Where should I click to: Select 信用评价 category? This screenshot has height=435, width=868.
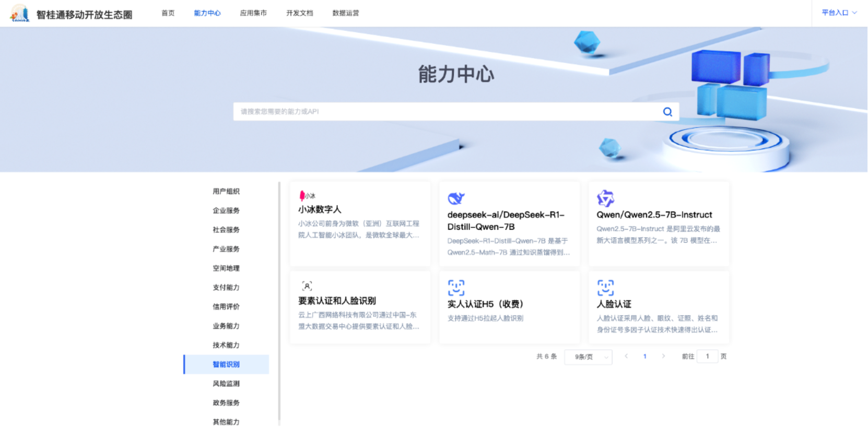[x=226, y=307]
